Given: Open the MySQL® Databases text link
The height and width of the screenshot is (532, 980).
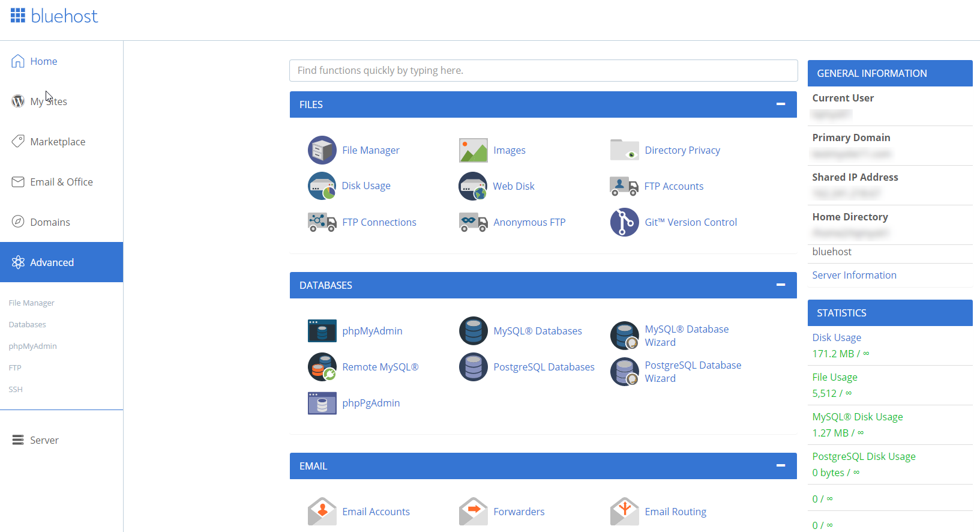Looking at the screenshot, I should pyautogui.click(x=538, y=331).
